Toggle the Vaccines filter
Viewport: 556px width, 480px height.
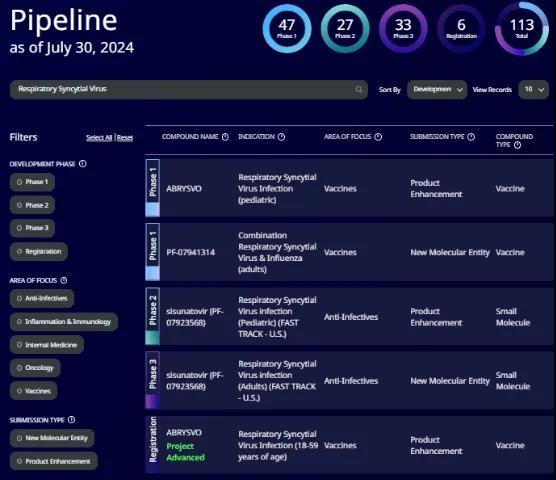[x=33, y=391]
